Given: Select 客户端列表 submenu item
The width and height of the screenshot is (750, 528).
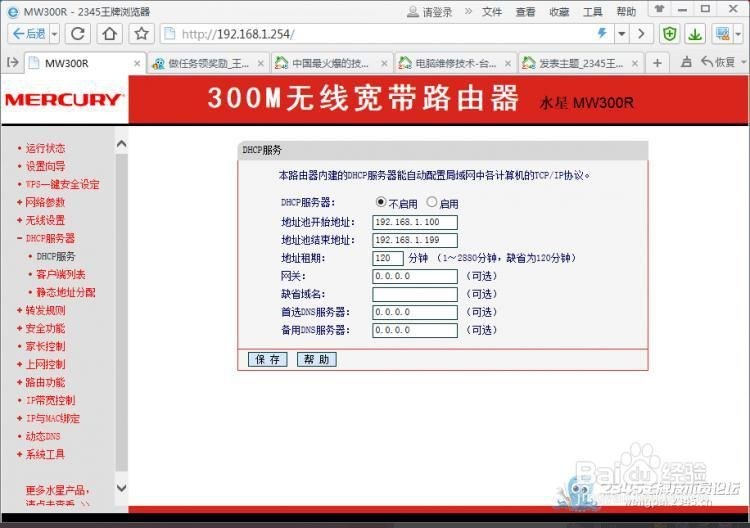Looking at the screenshot, I should click(x=60, y=275).
